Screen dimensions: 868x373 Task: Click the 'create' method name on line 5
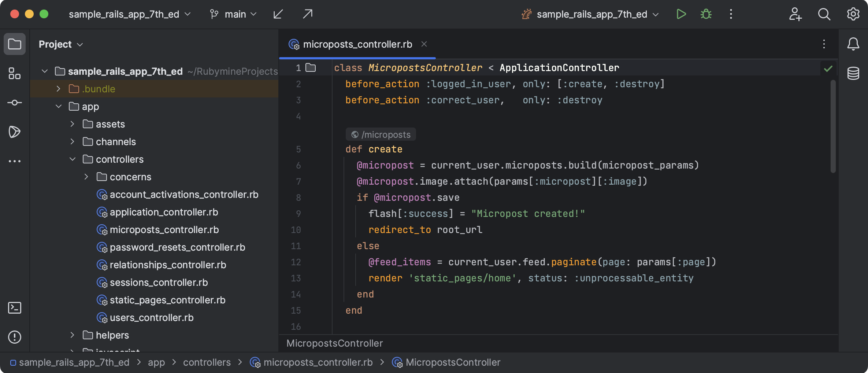click(385, 149)
